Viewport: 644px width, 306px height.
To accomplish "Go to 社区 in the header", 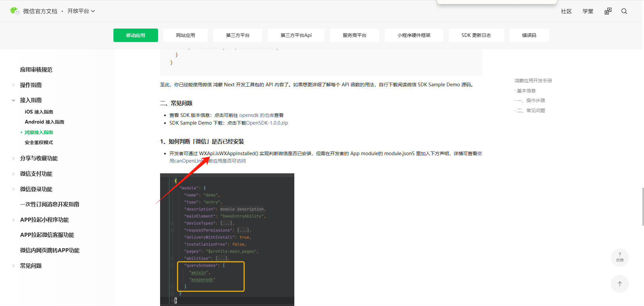I will tap(566, 11).
